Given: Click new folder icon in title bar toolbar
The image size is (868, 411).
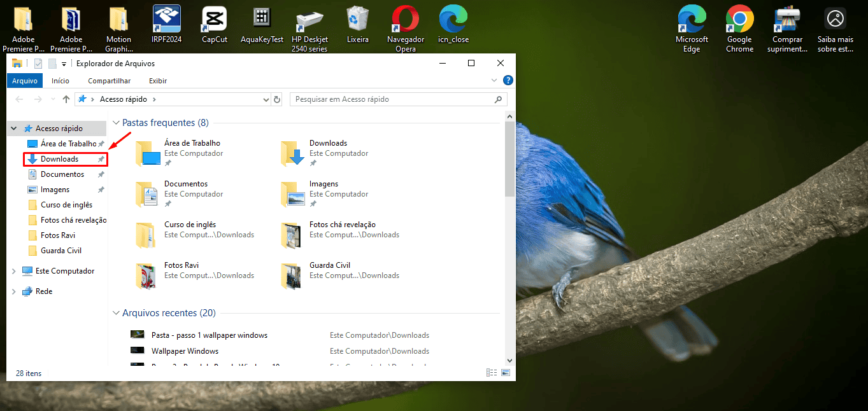Looking at the screenshot, I should 52,64.
